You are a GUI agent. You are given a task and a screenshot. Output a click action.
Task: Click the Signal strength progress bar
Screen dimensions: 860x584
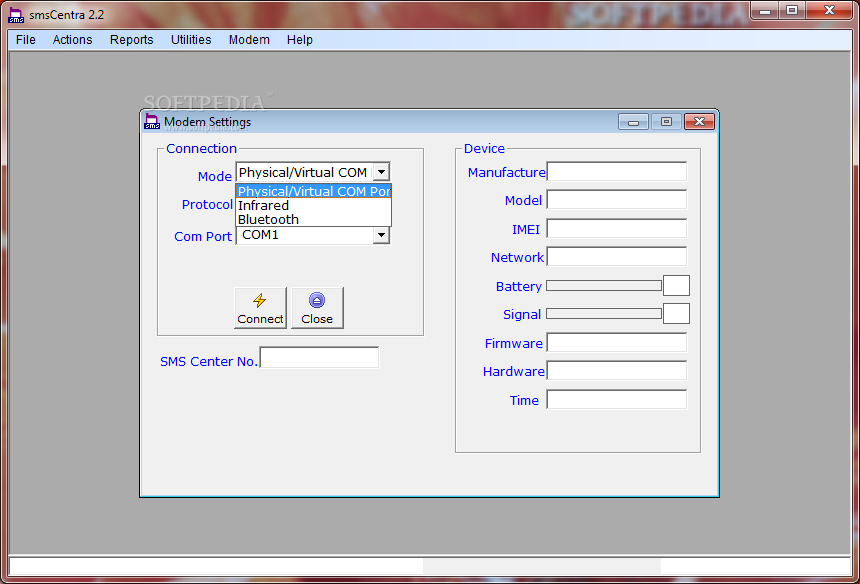(x=604, y=314)
